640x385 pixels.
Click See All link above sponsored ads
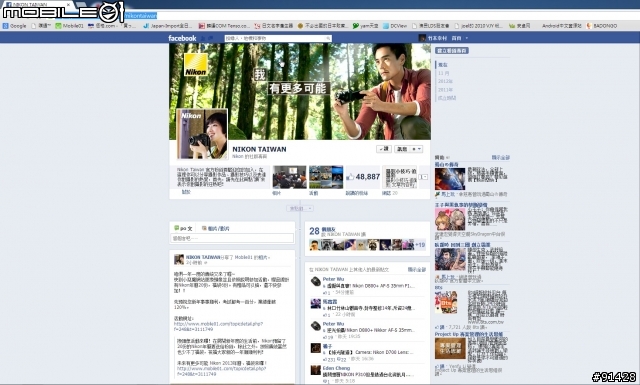[500, 158]
